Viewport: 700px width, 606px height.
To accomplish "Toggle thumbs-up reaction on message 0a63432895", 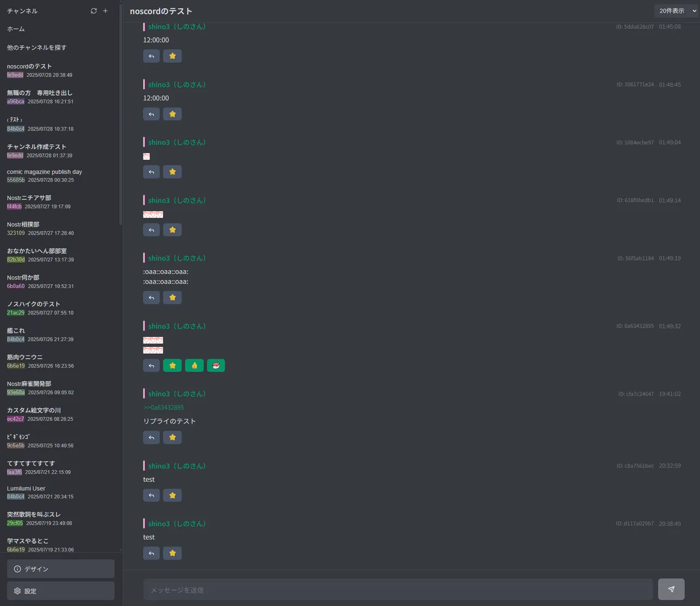I will 194,365.
